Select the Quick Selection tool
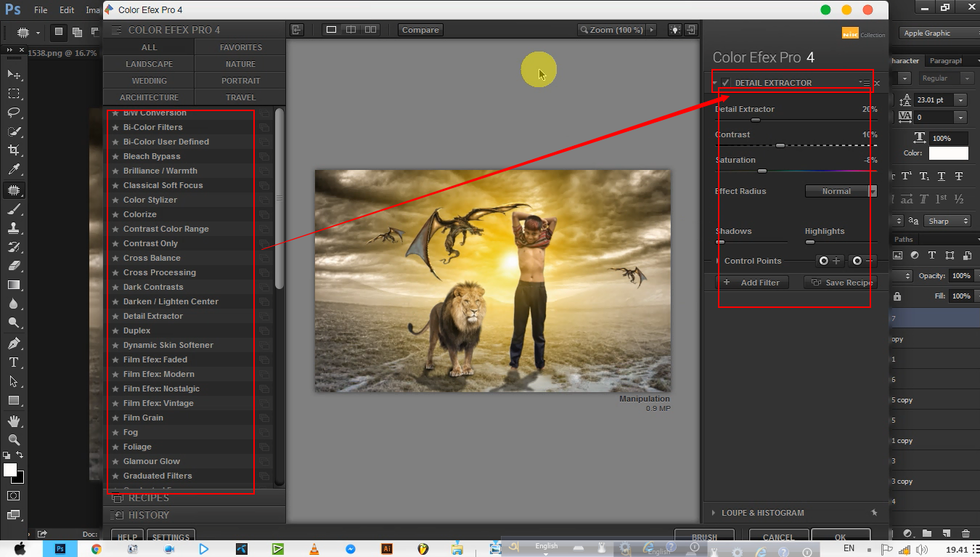 14,131
